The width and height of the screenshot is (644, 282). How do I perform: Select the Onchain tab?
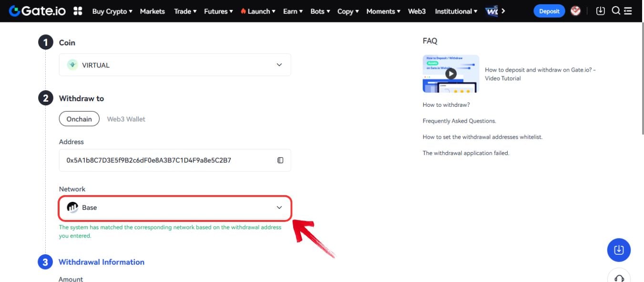79,119
